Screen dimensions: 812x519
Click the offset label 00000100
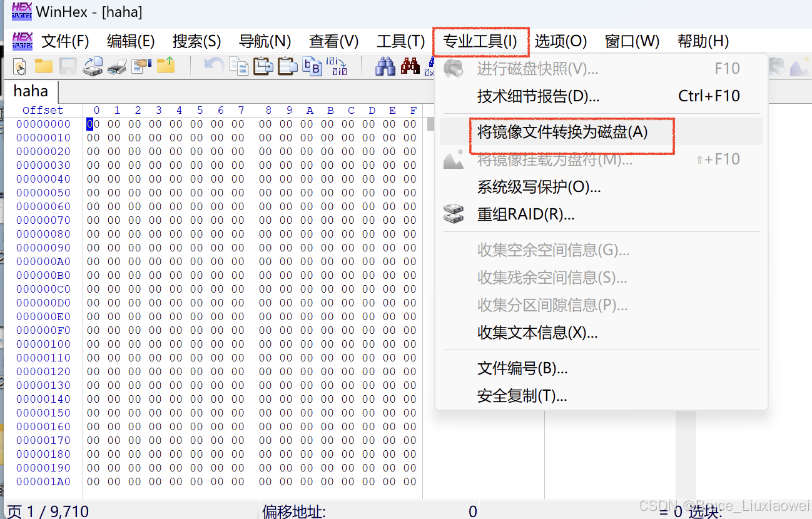click(x=43, y=344)
